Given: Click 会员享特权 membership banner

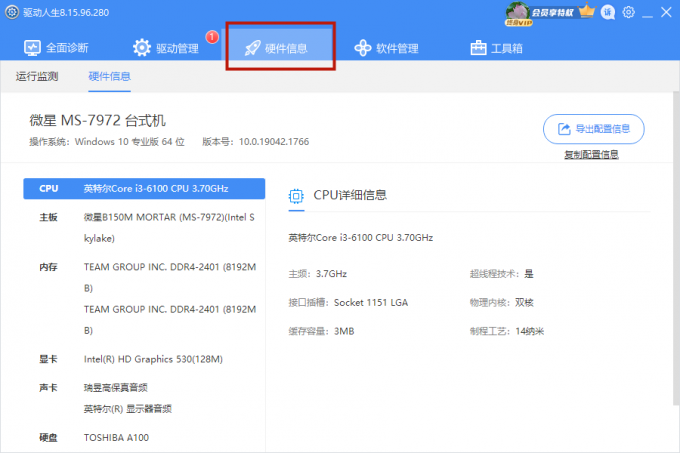Looking at the screenshot, I should pyautogui.click(x=552, y=13).
